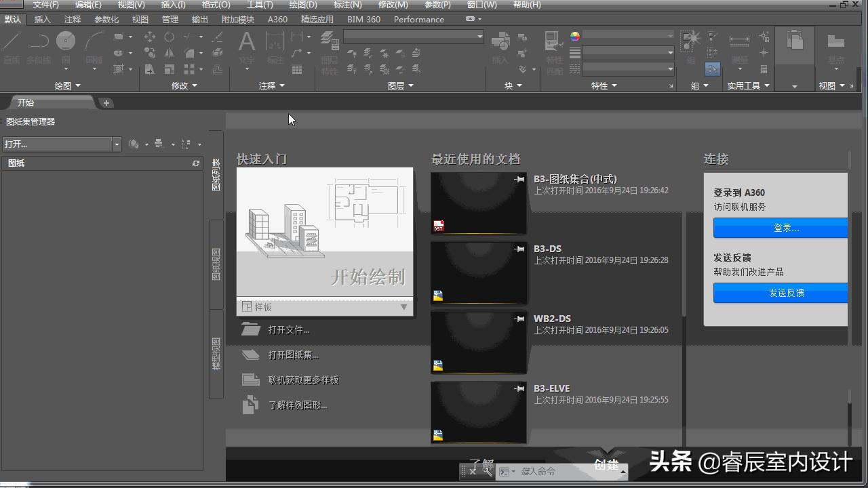Image resolution: width=868 pixels, height=488 pixels.
Task: Click the 登录... sign-in button
Action: [x=785, y=228]
